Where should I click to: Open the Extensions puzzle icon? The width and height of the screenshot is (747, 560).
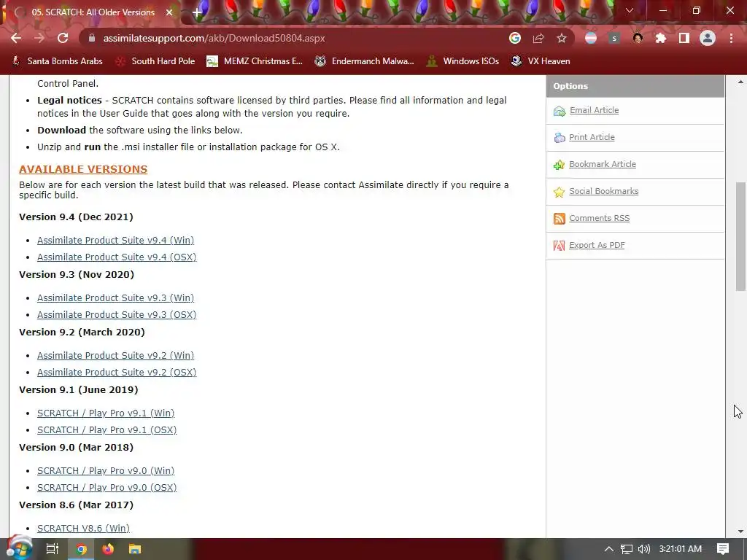[x=661, y=38]
